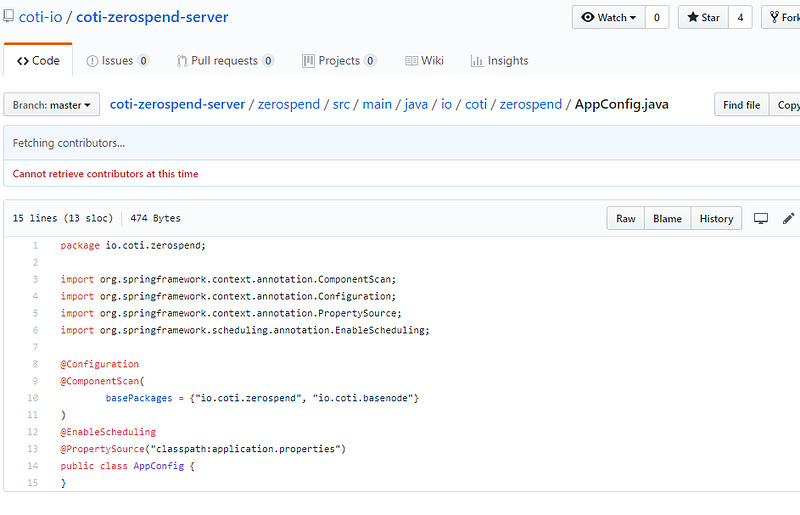The image size is (800, 515).
Task: View the Insights tab
Action: tap(499, 61)
